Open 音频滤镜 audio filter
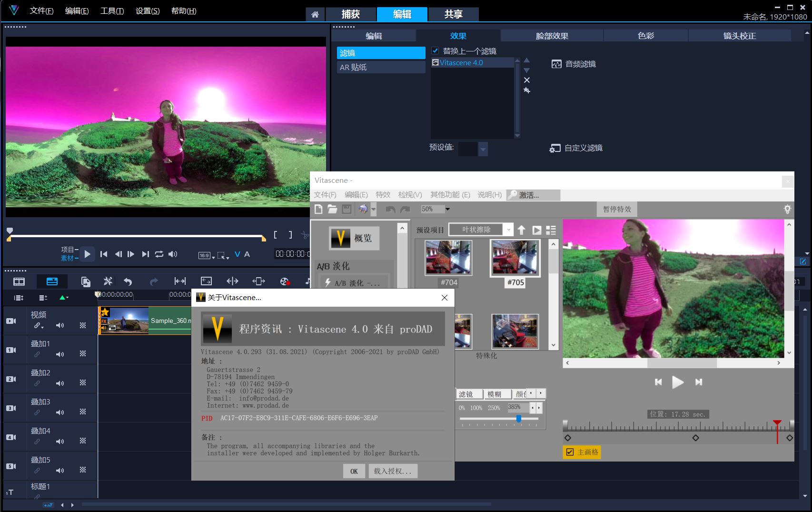 click(574, 64)
